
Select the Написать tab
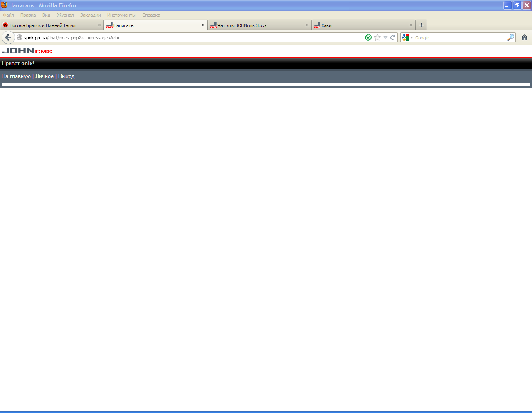click(156, 25)
